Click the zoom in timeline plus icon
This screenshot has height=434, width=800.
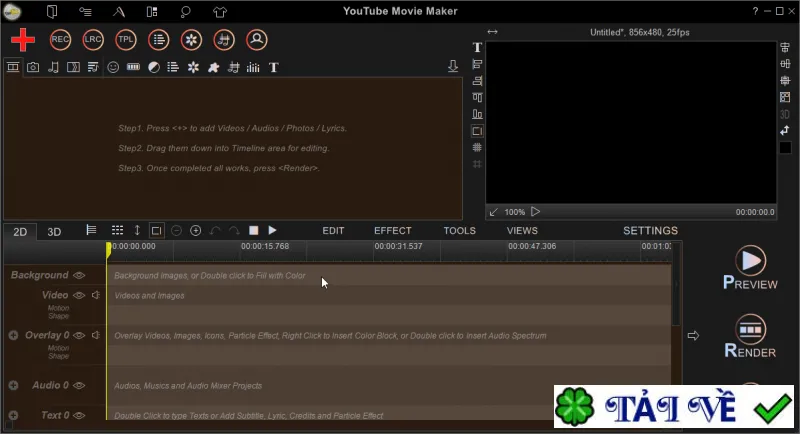pos(195,231)
